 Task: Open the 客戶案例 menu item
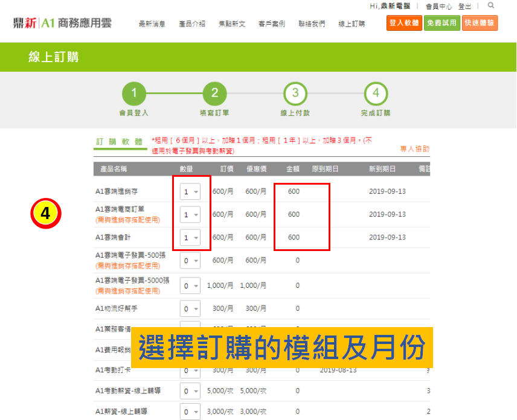(x=272, y=24)
